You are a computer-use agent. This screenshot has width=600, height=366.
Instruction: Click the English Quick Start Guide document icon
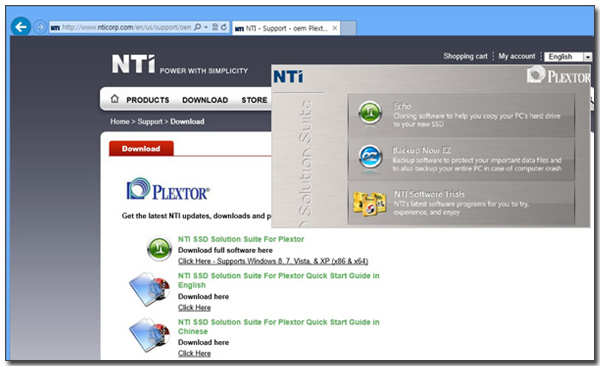click(x=150, y=289)
